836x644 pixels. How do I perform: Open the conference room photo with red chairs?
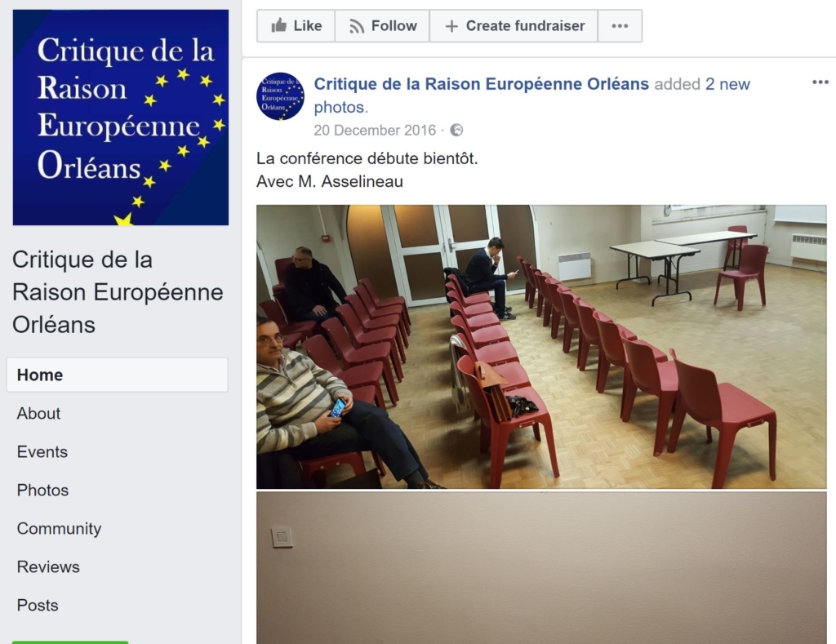[x=541, y=347]
